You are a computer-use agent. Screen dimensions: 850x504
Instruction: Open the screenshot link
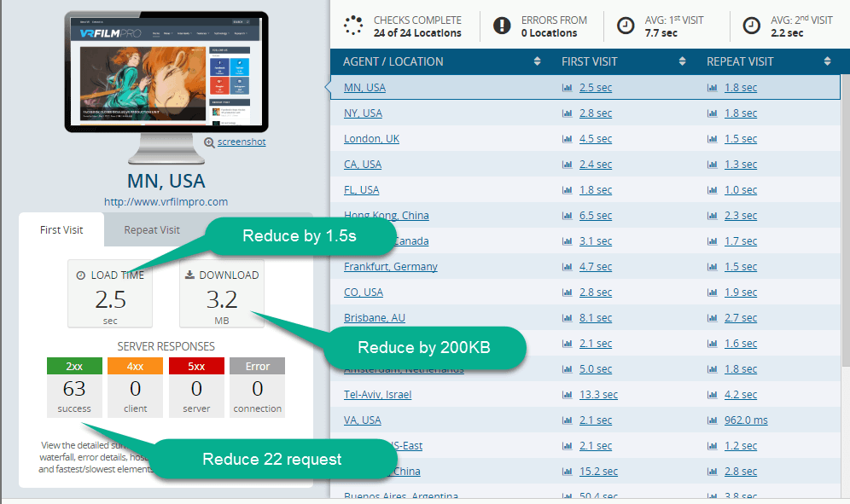tap(242, 142)
